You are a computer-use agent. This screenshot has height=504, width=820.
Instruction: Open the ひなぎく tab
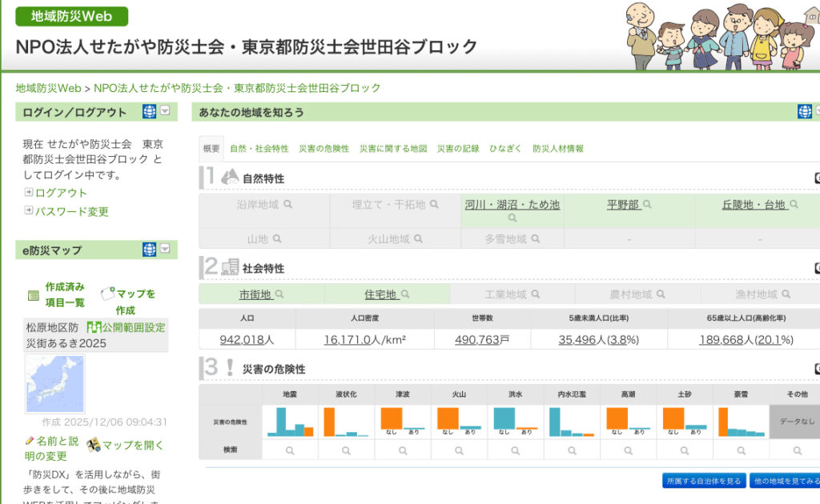505,149
